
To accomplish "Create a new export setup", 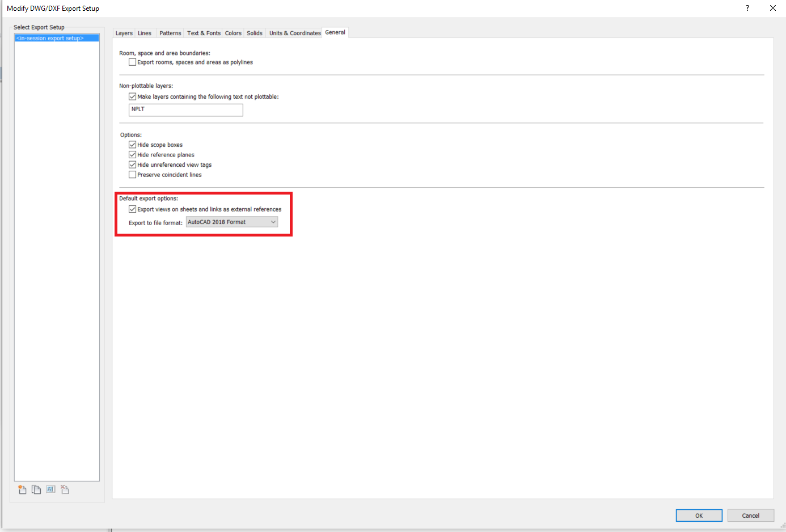I will pos(22,489).
